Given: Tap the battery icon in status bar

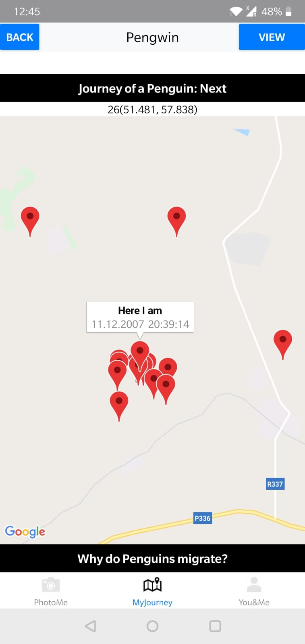Looking at the screenshot, I should pyautogui.click(x=288, y=12).
